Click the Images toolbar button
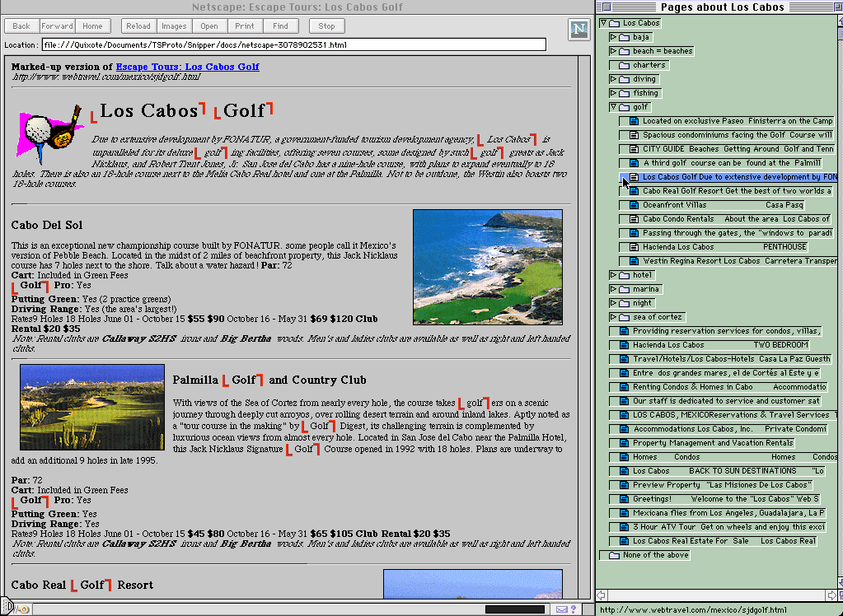 (x=174, y=26)
